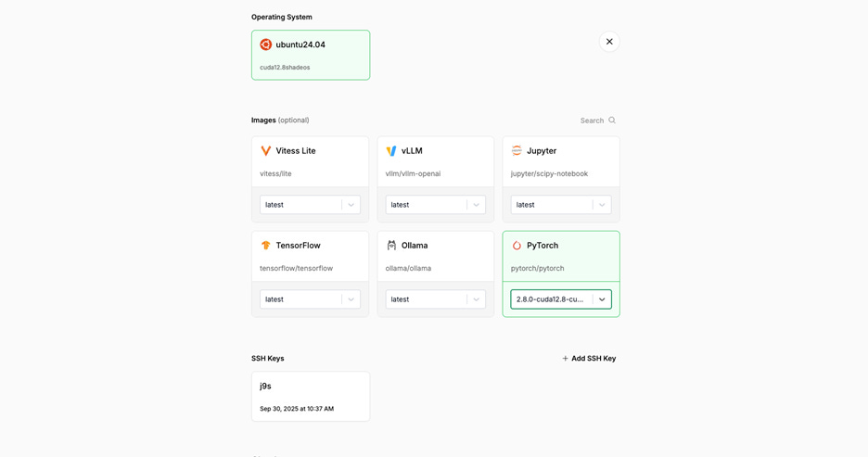This screenshot has width=868, height=457.
Task: Click the vitess/lite image path text
Action: coord(275,173)
